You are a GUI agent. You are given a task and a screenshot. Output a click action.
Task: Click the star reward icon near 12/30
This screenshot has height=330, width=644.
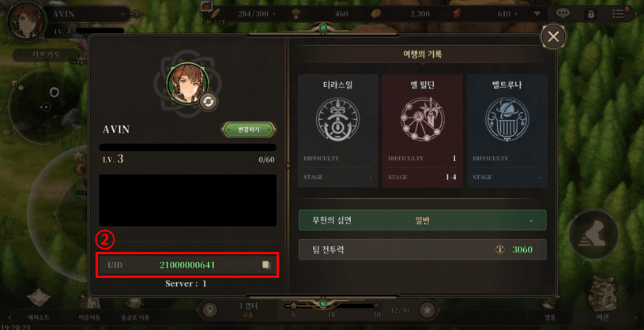tap(427, 310)
